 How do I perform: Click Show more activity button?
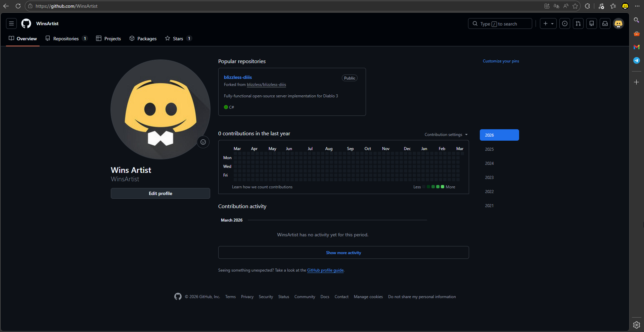click(343, 252)
